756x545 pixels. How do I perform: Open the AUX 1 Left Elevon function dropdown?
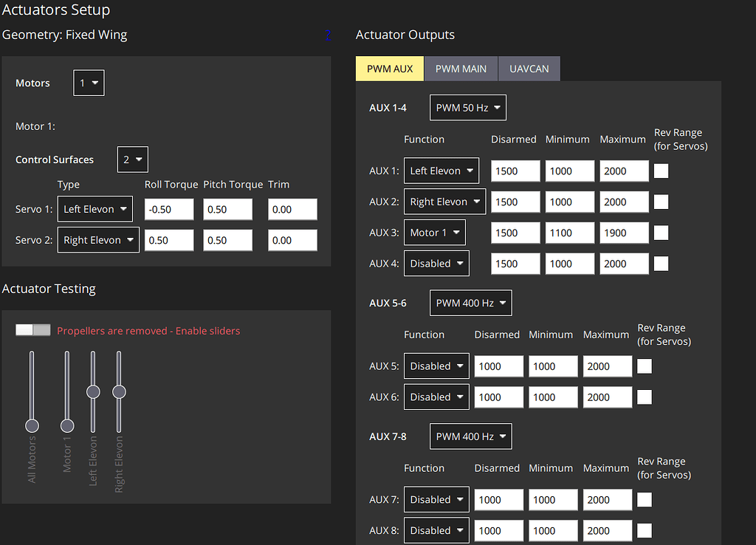coord(441,171)
